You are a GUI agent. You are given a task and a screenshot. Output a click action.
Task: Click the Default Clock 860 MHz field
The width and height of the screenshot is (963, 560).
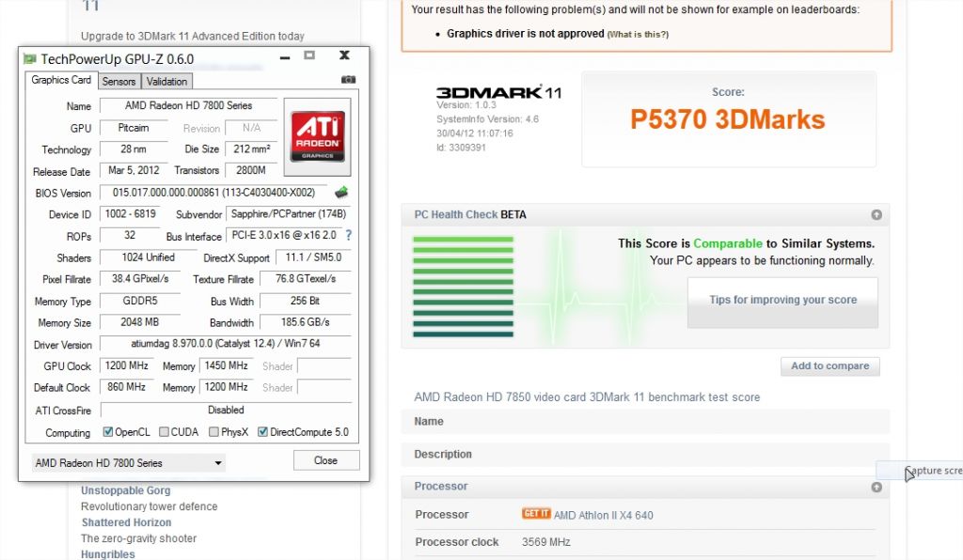[127, 387]
